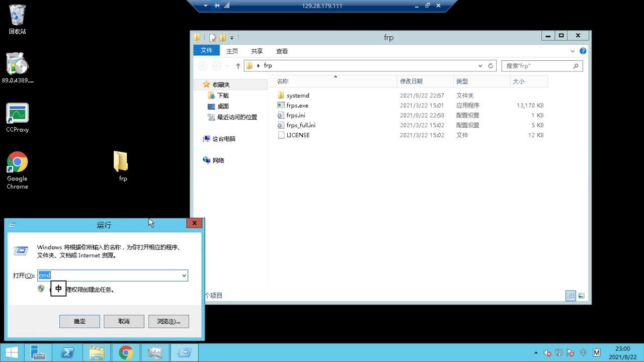Pin the remote connection bar
This screenshot has width=644, height=362.
pos(217,6)
